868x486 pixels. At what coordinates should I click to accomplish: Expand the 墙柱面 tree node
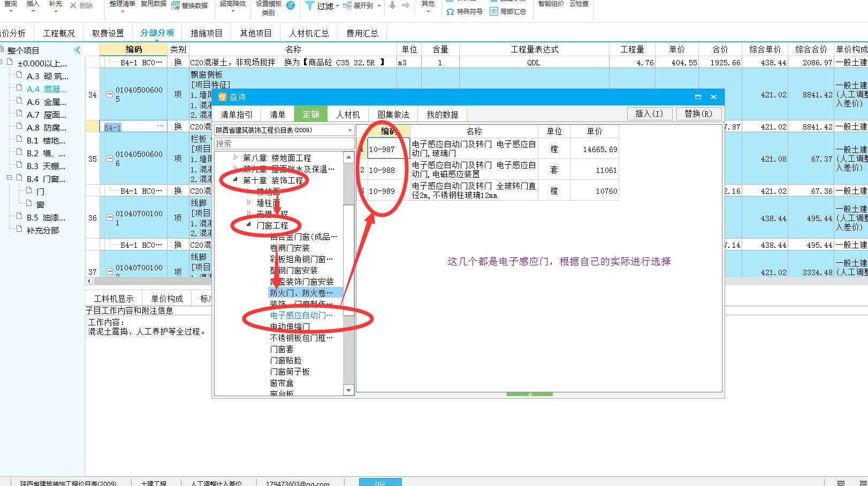tap(248, 203)
